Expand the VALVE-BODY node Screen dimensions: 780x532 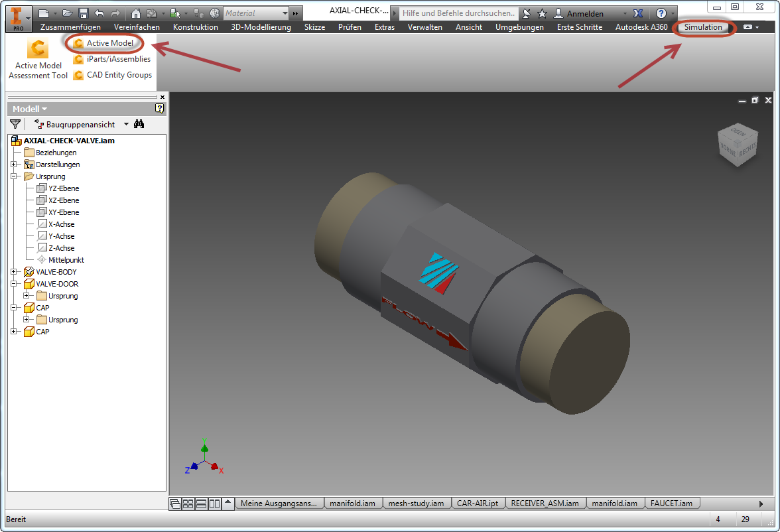tap(14, 272)
